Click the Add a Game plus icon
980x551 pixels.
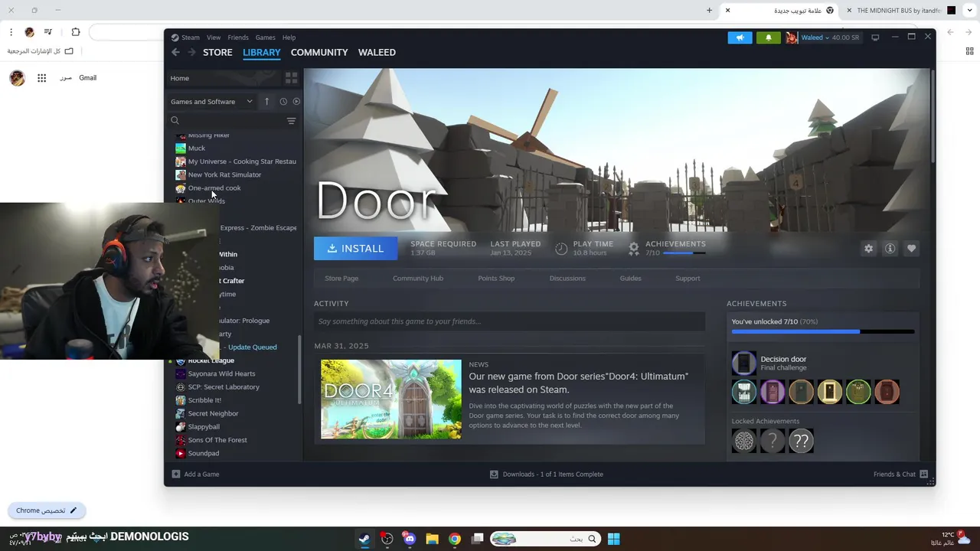pos(176,474)
